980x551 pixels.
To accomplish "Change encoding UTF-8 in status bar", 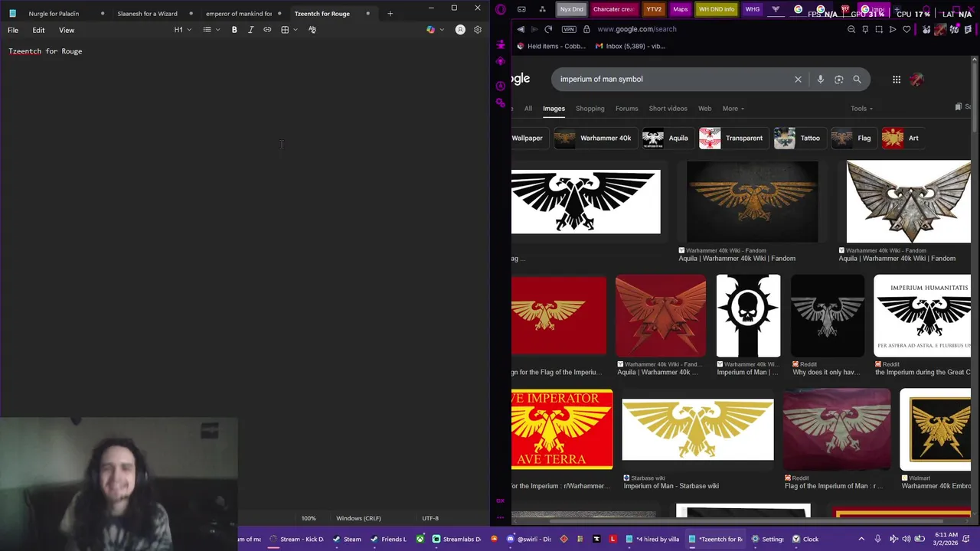I will pos(430,518).
